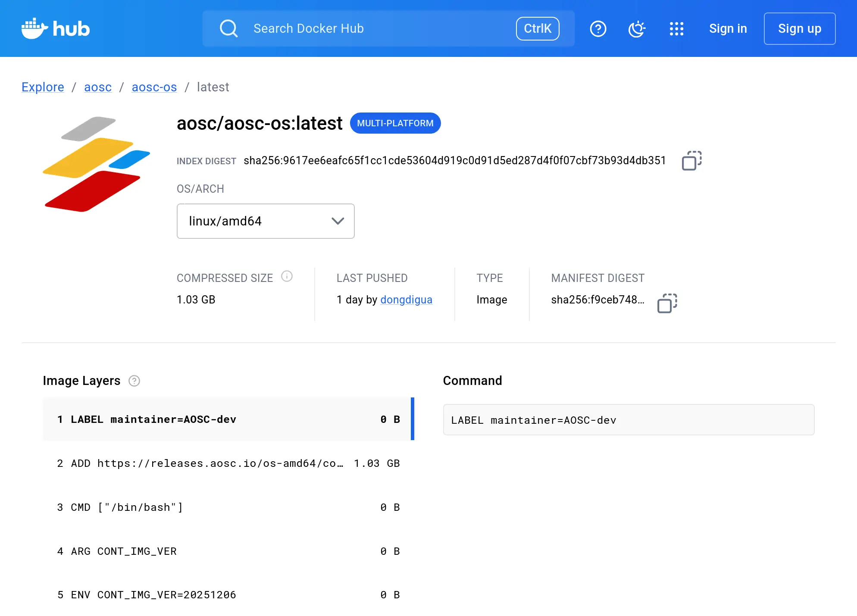Select the blue layer selection indicator bar
857x616 pixels.
[413, 419]
